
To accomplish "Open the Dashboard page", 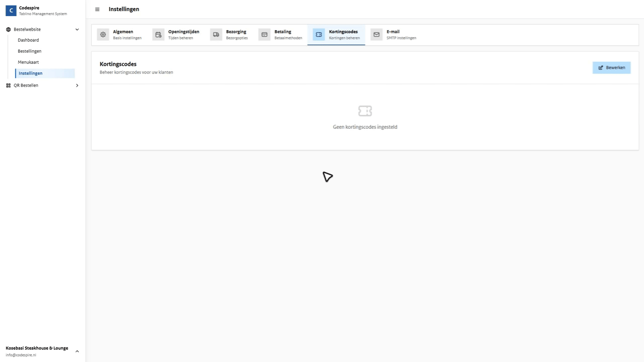I will click(x=28, y=40).
